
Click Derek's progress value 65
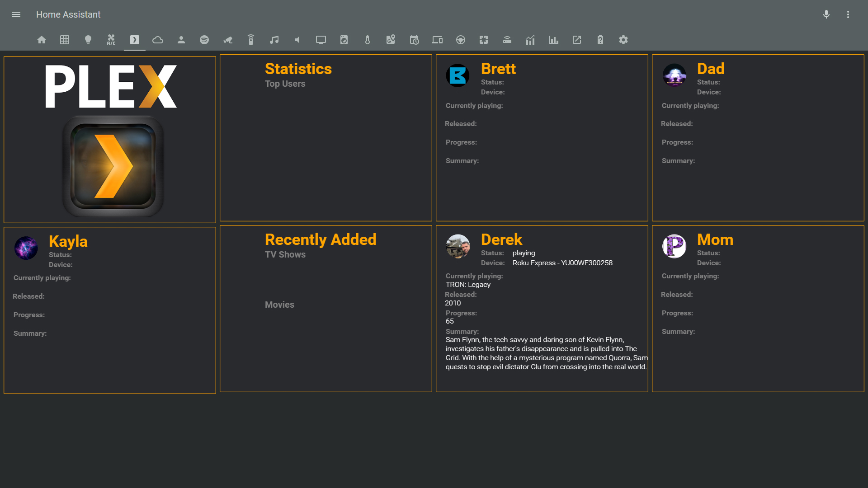pyautogui.click(x=449, y=321)
